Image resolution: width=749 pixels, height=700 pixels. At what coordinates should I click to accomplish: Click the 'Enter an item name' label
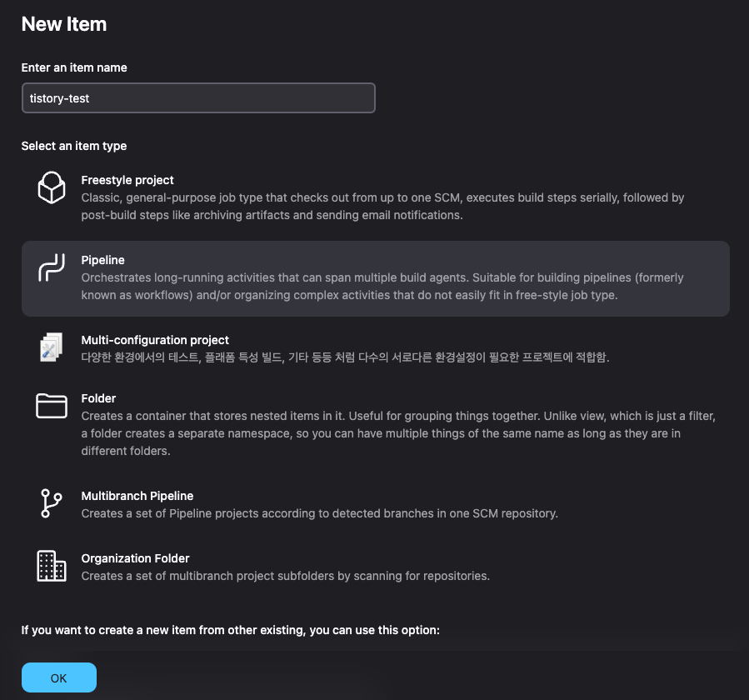pos(74,67)
